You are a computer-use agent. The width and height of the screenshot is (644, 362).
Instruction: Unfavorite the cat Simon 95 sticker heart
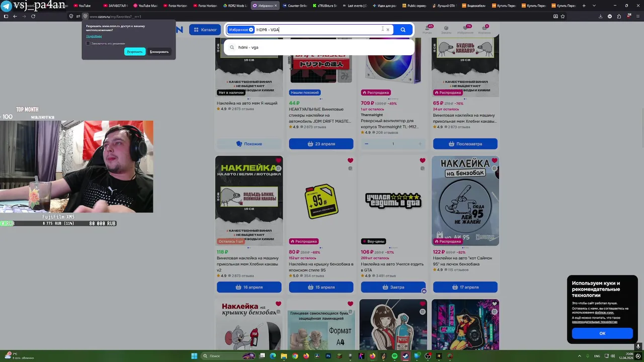tap(495, 161)
